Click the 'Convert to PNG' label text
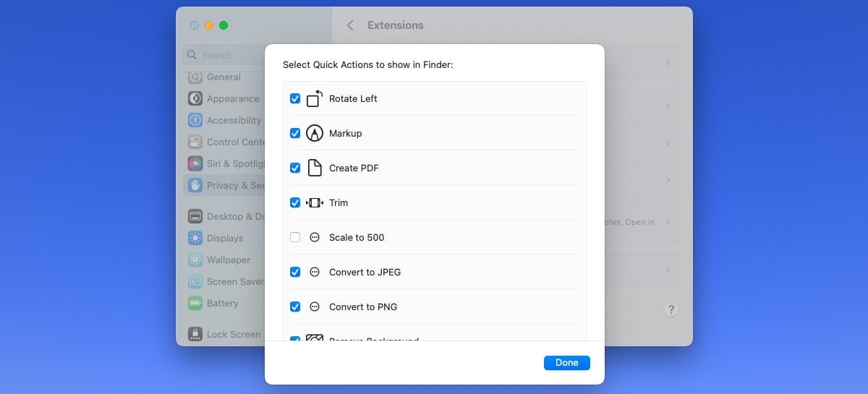The height and width of the screenshot is (394, 868). [363, 307]
